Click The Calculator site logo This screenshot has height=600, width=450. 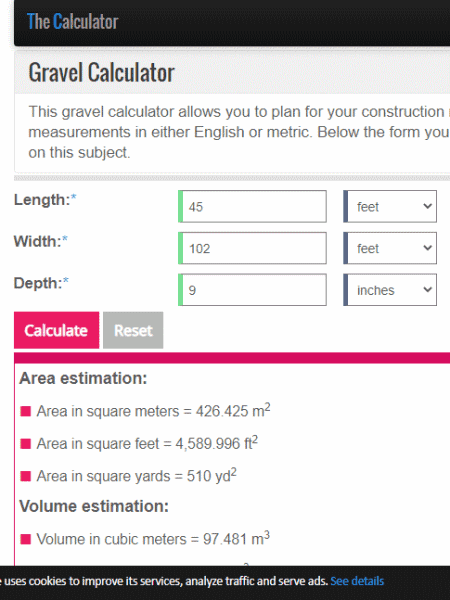72,21
